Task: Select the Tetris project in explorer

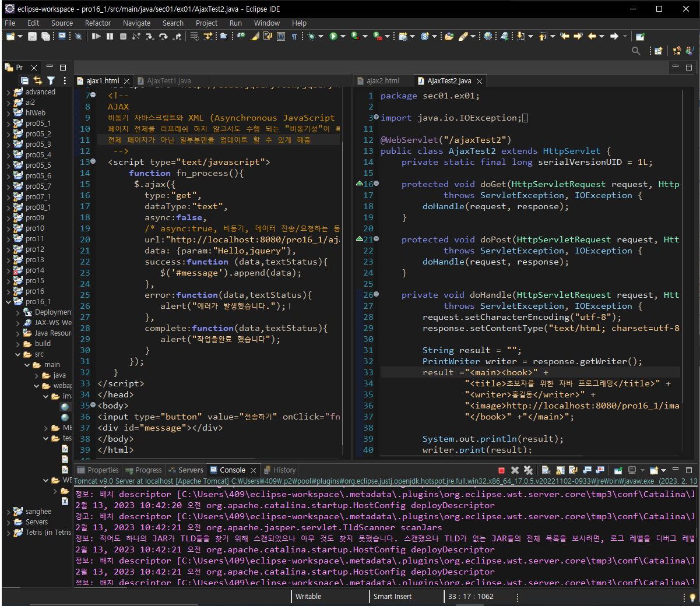Action: [48, 533]
